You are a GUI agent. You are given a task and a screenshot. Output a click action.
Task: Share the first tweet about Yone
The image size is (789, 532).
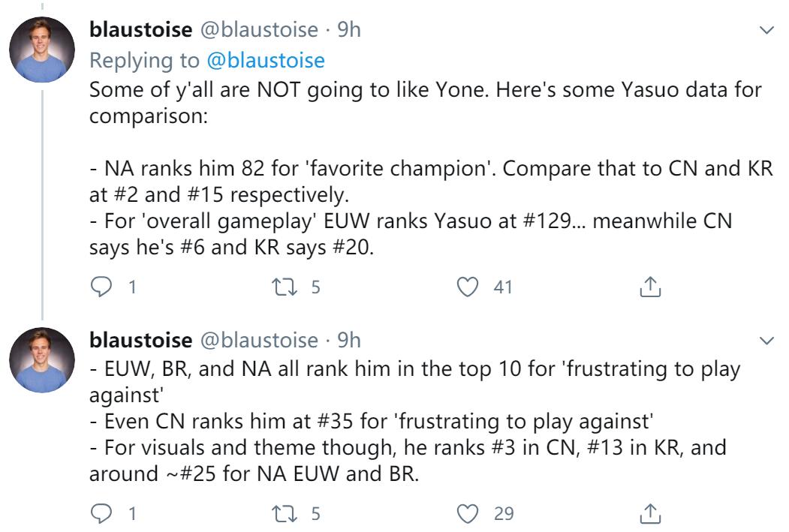click(x=650, y=286)
